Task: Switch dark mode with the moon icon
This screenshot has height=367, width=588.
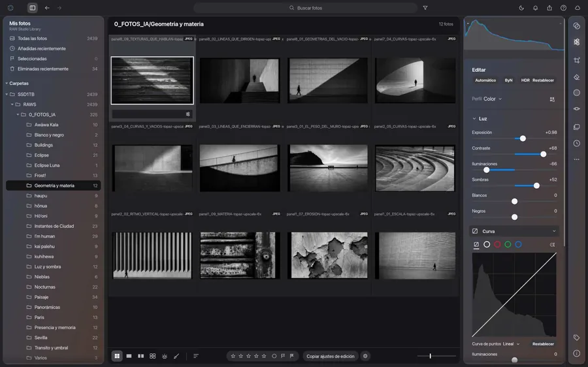Action: pos(521,7)
